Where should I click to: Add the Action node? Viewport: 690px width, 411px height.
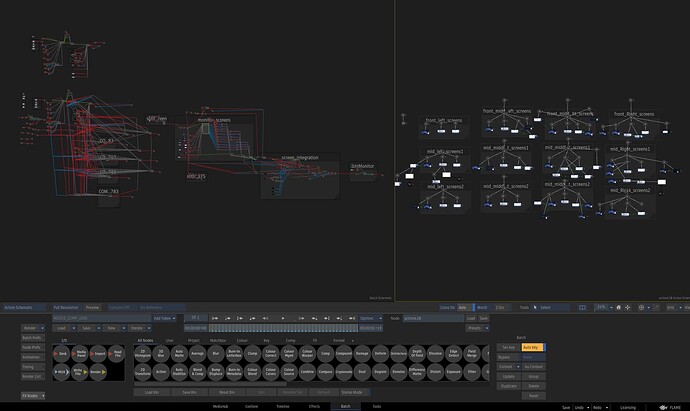click(x=161, y=372)
